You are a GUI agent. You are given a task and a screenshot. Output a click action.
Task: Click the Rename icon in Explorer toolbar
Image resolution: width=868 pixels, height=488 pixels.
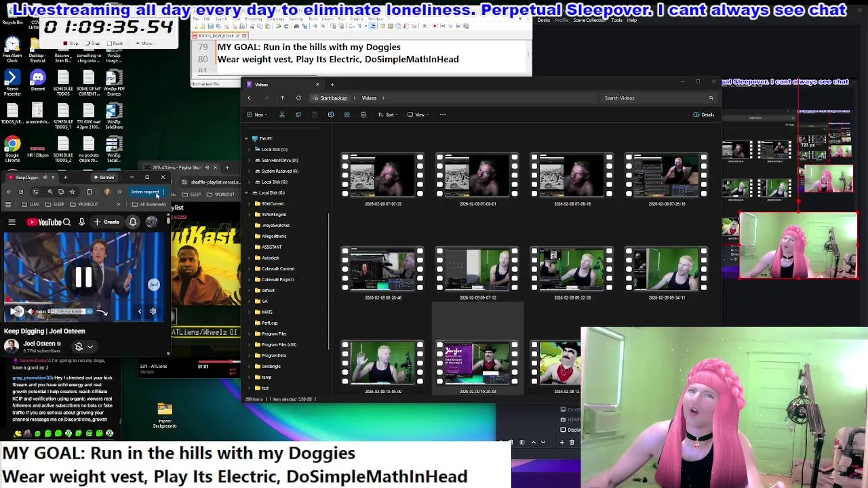[x=331, y=115]
